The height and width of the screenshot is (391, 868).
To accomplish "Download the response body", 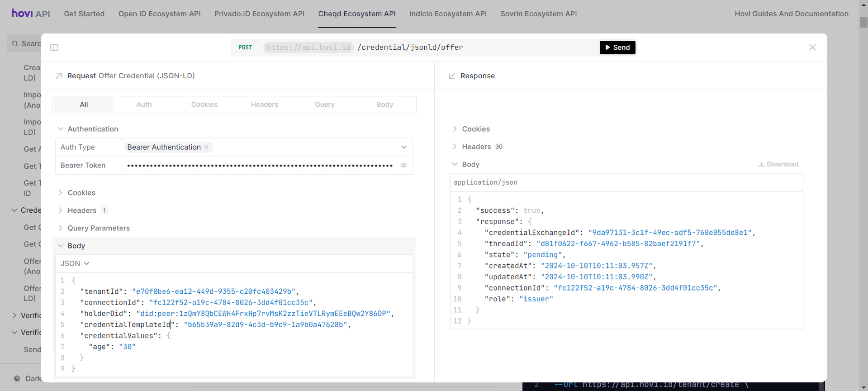I will [x=778, y=164].
